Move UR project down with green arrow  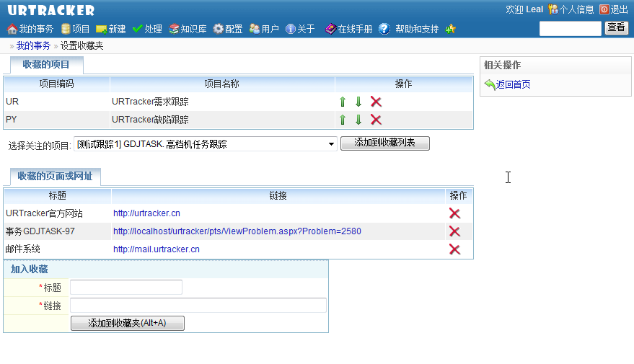[x=358, y=102]
